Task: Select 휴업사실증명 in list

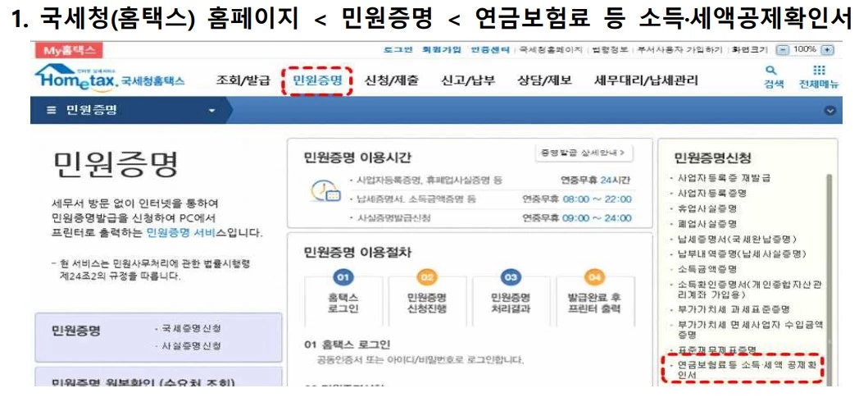Action: (x=707, y=209)
